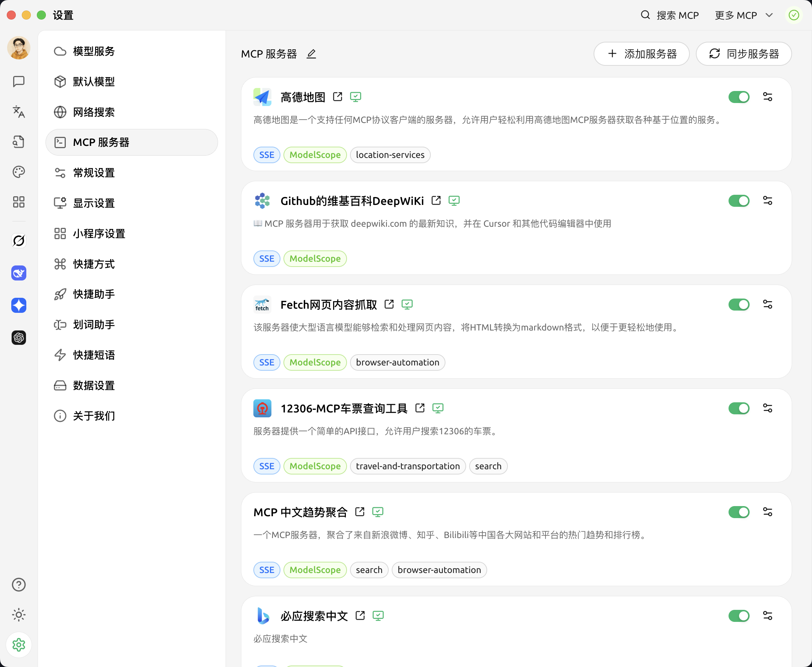Launch the white crossed-circle mini app
Image resolution: width=812 pixels, height=667 pixels.
(18, 241)
